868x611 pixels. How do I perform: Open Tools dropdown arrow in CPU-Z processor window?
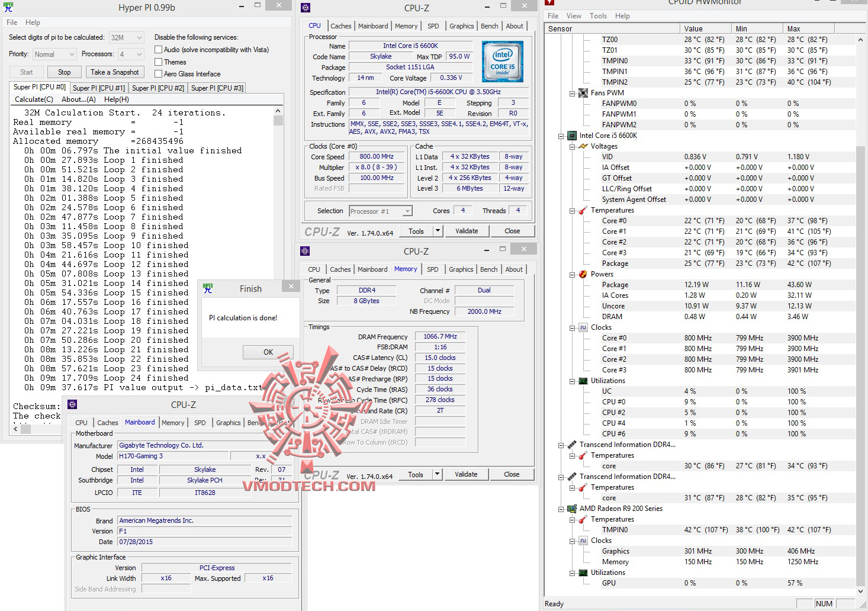(438, 231)
